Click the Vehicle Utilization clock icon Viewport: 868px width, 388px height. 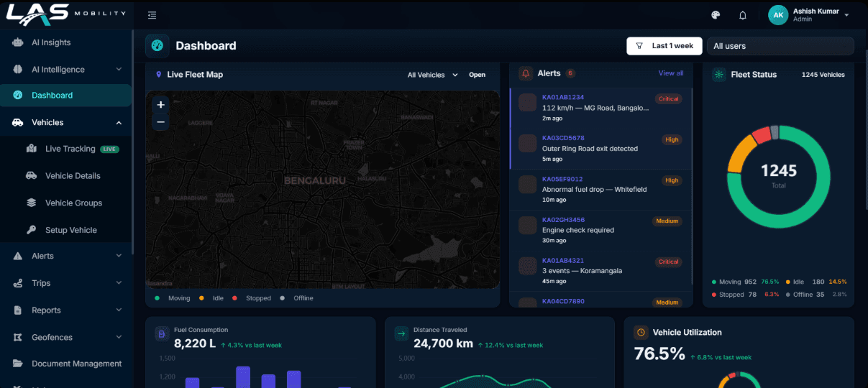click(x=641, y=333)
